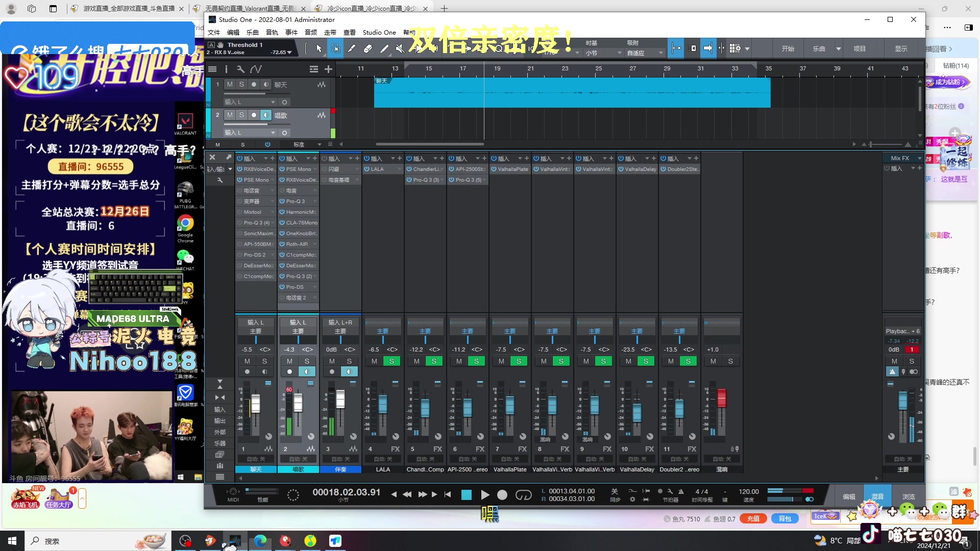Open 标准 track height dropdown below tracks
This screenshot has width=980, height=551.
click(x=308, y=144)
